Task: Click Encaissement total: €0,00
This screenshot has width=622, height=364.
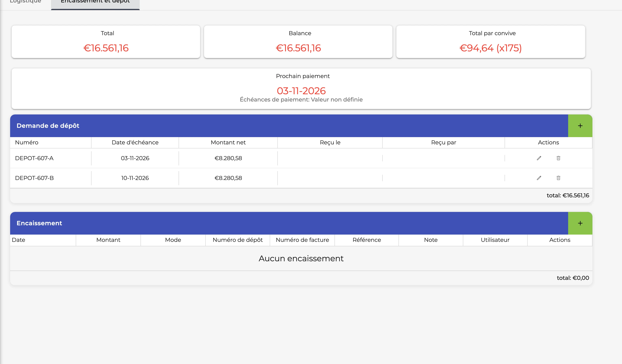Action: click(573, 278)
